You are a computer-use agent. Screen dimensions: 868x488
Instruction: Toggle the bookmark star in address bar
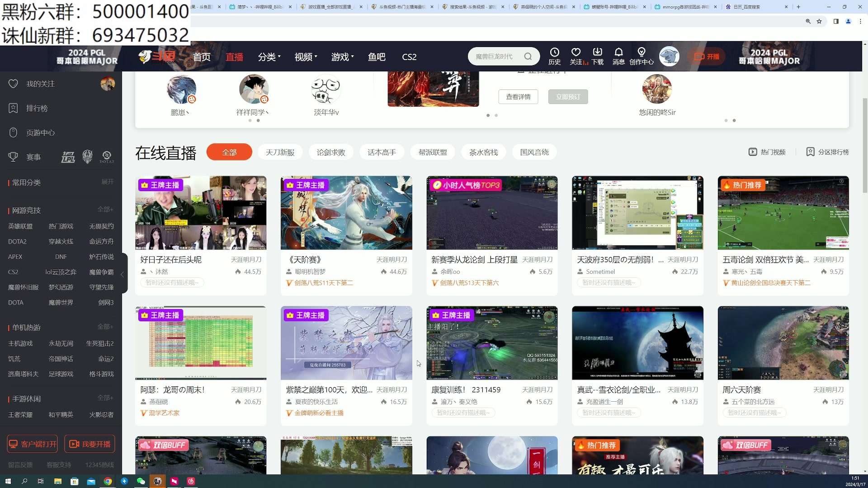coord(820,21)
